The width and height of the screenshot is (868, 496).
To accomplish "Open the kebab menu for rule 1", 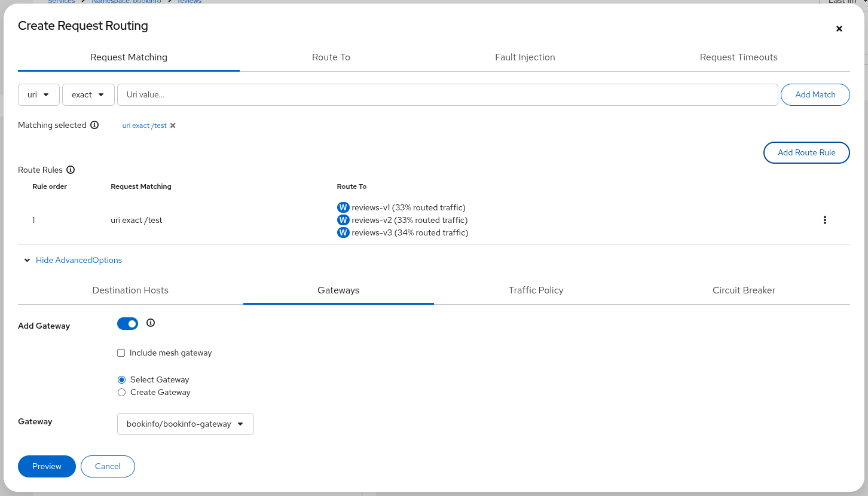I will tap(824, 220).
